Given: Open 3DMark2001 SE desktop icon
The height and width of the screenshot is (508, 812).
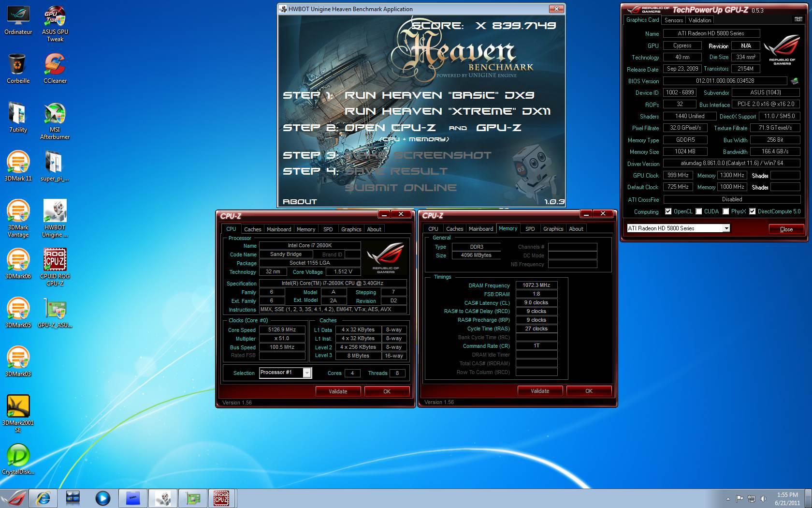Looking at the screenshot, I should [x=18, y=414].
